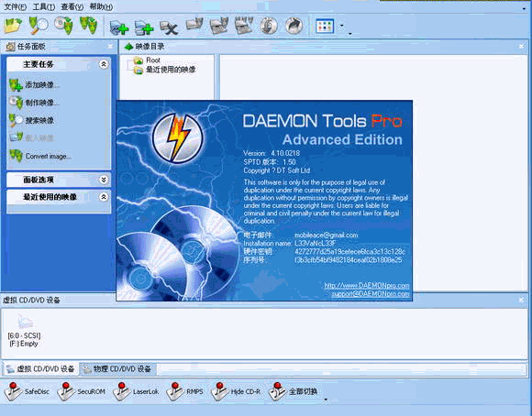Click the 搜索映像 task link
This screenshot has height=416, width=532.
click(39, 120)
